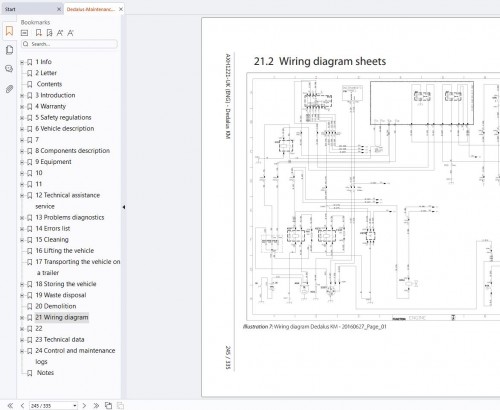The image size is (500, 410).
Task: Open the 10 bookmark entry
Action: (x=39, y=173)
